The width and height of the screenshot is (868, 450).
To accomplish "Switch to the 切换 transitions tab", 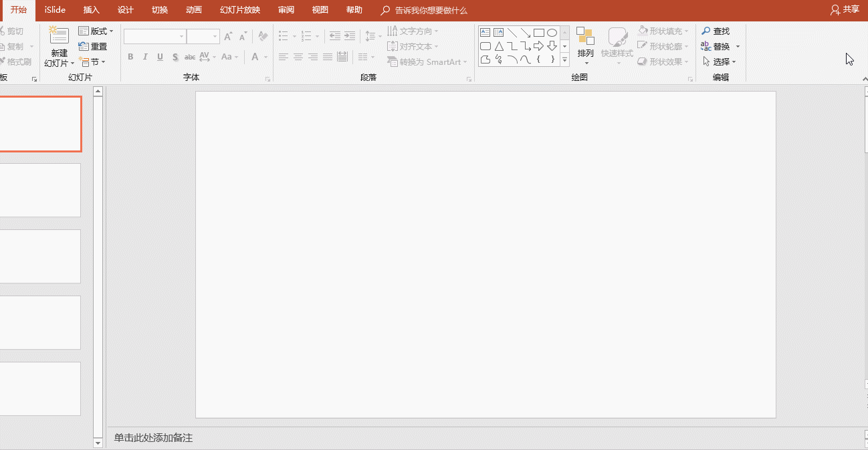I will pos(160,10).
